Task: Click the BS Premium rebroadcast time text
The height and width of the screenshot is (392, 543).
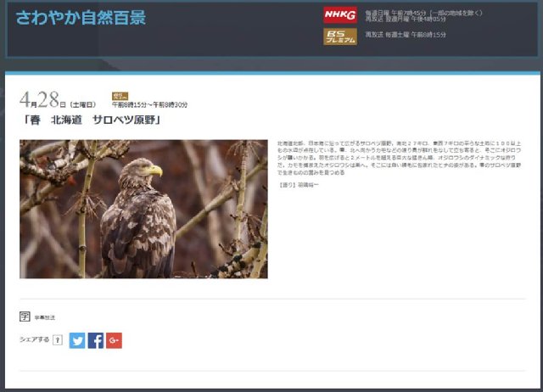Action: pyautogui.click(x=406, y=35)
